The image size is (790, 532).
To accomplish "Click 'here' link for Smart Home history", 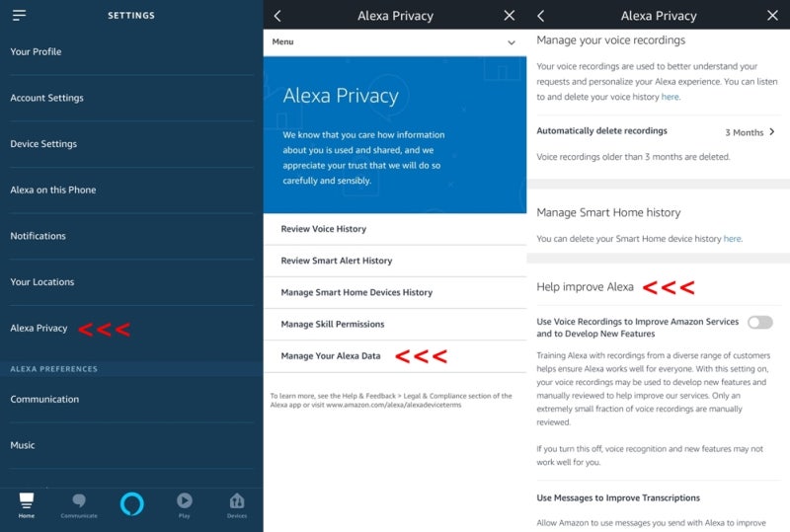I will tap(732, 239).
